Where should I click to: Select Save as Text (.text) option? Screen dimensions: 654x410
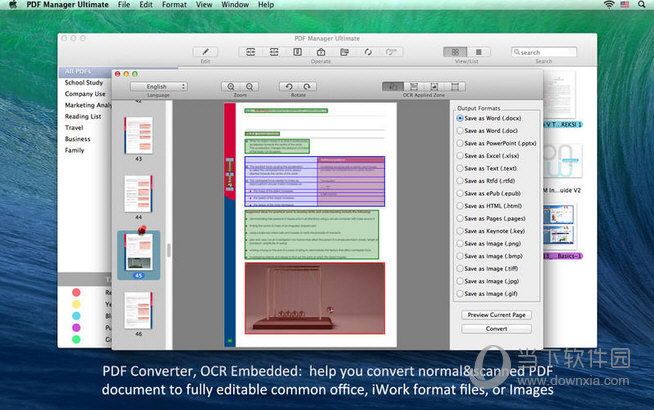[486, 168]
